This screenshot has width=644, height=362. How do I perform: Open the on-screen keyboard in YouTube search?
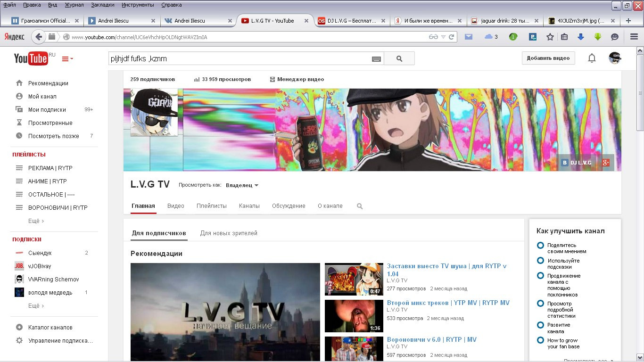tap(376, 59)
